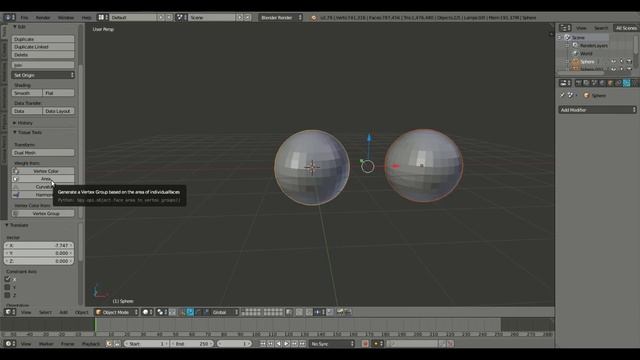The width and height of the screenshot is (640, 360).
Task: Click the Blender logo icon in info header
Action: tap(314, 18)
